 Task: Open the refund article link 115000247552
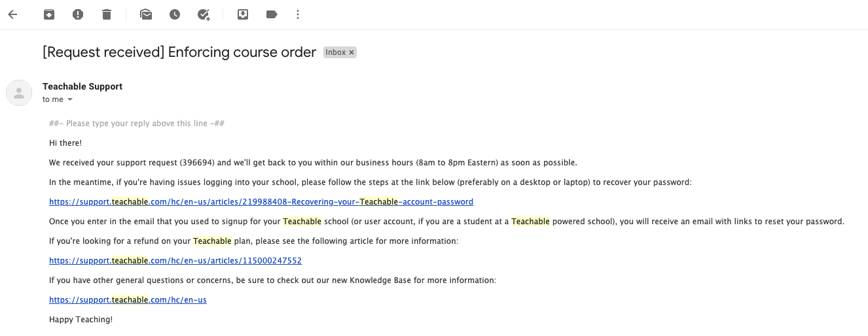175,261
